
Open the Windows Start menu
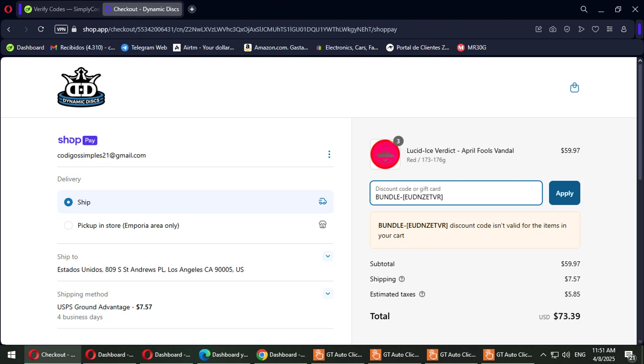click(12, 355)
